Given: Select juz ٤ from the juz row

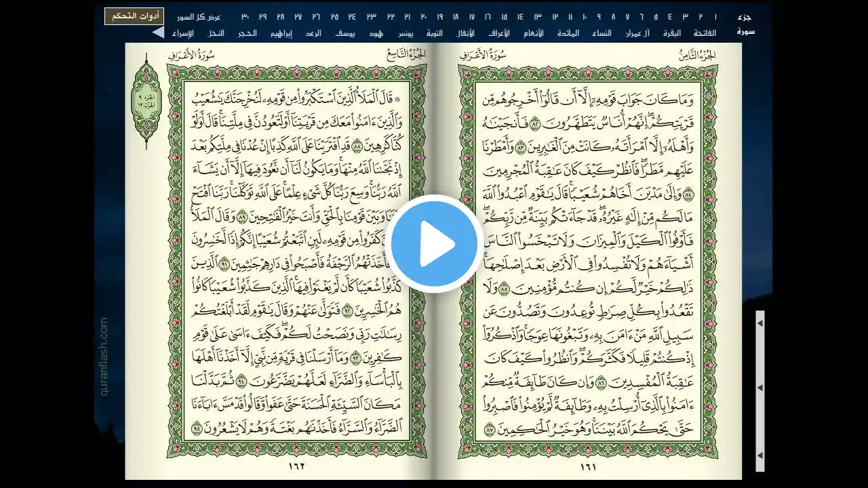Looking at the screenshot, I should point(670,16).
